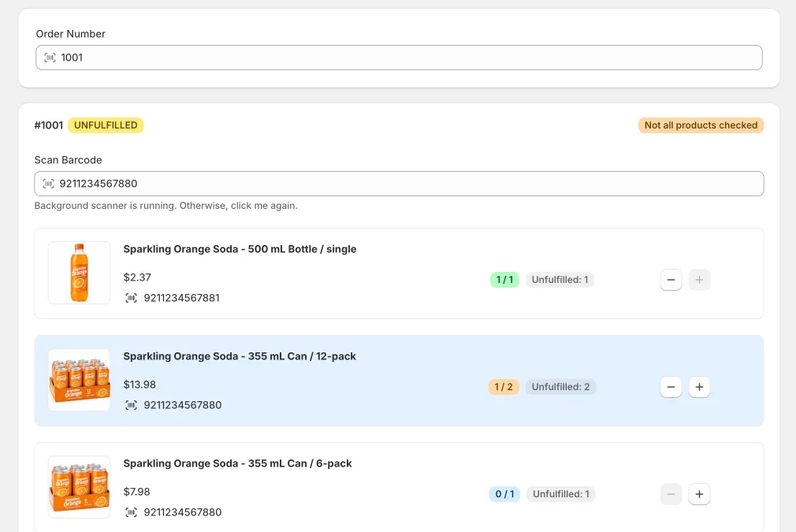Click 'Background scanner is running' help text
This screenshot has width=796, height=532.
pyautogui.click(x=166, y=206)
